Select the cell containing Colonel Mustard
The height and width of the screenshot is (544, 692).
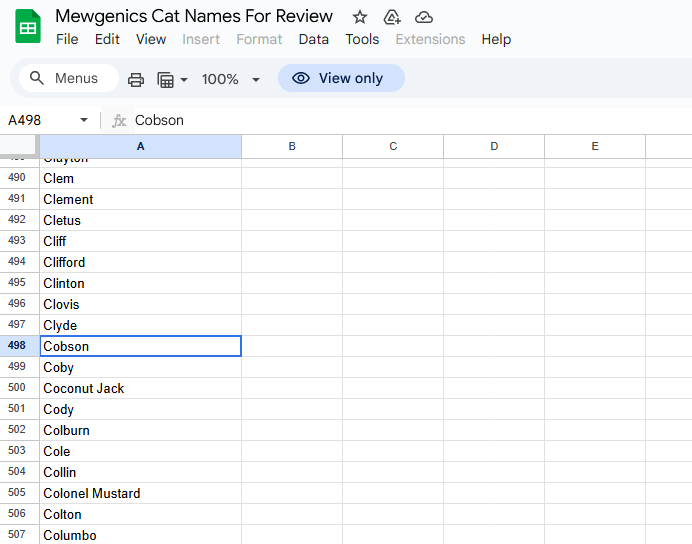140,493
